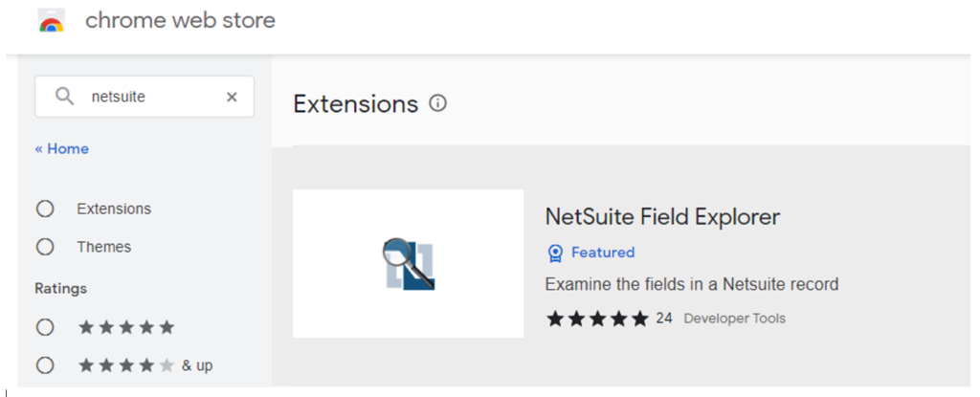
Task: Click the Extensions filter label text
Action: pyautogui.click(x=115, y=209)
